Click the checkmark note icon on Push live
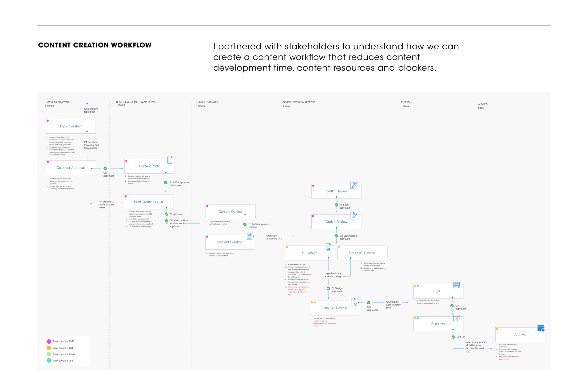The image size is (588, 370). coord(456,318)
